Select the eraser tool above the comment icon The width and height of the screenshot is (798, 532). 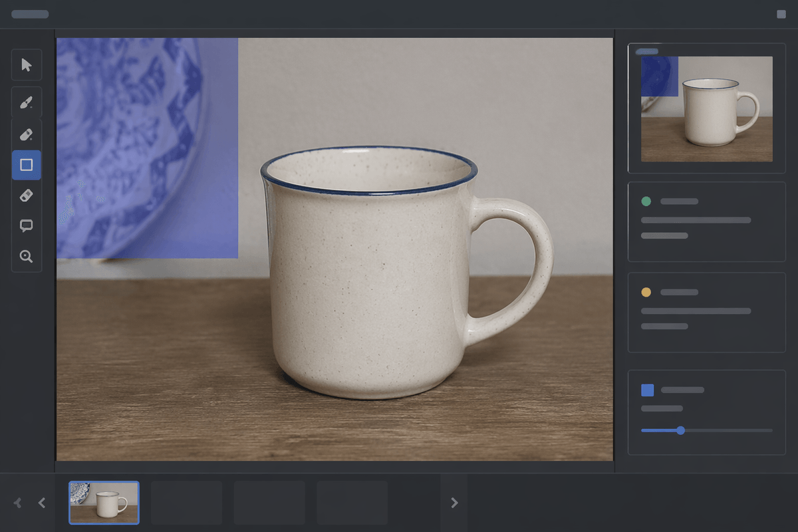(27, 196)
